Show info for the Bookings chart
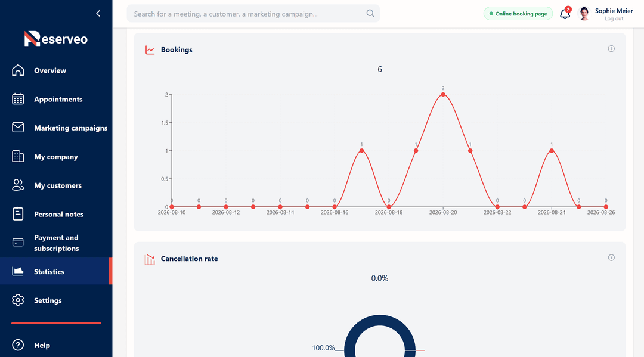The width and height of the screenshot is (644, 357). point(611,49)
